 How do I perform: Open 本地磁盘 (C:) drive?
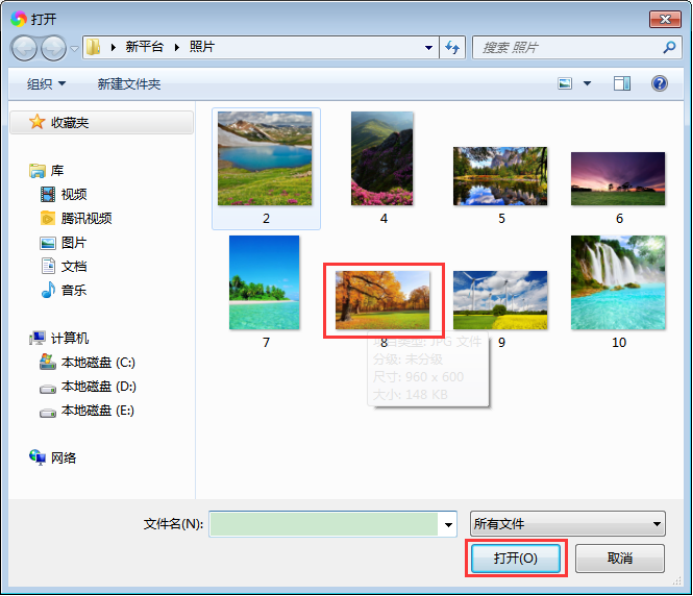(97, 362)
